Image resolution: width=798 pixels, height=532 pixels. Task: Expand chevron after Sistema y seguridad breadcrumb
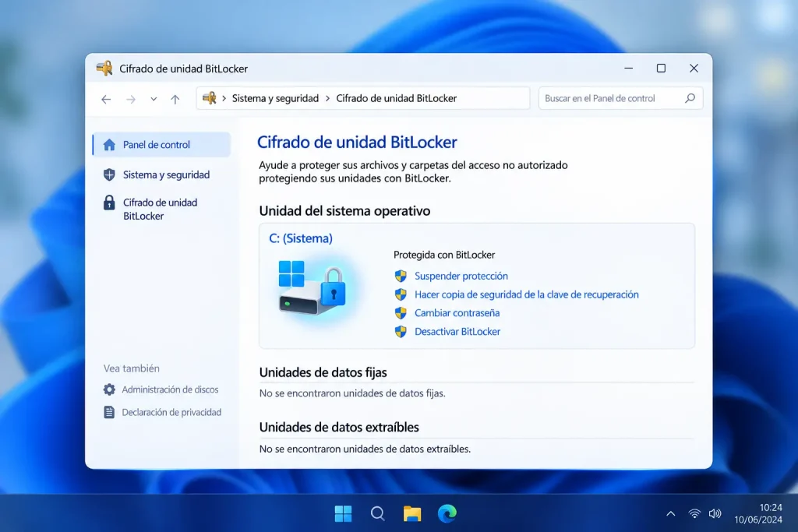(x=328, y=98)
